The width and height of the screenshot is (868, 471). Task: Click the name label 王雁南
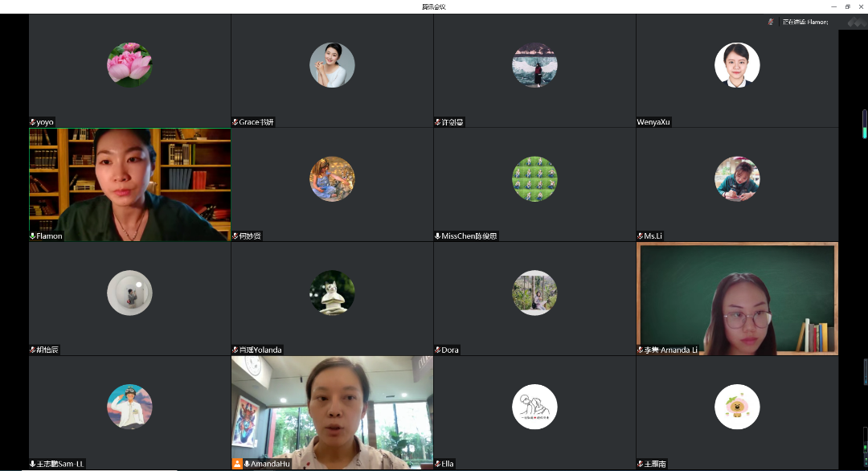coord(656,465)
